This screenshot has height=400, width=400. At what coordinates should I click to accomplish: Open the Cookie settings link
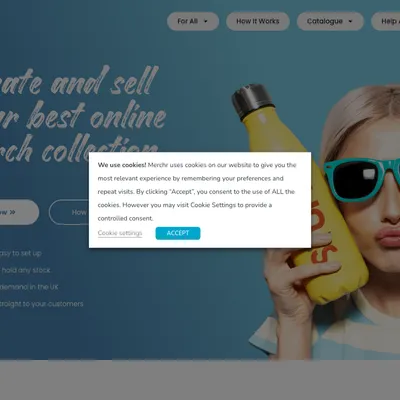[x=120, y=233]
